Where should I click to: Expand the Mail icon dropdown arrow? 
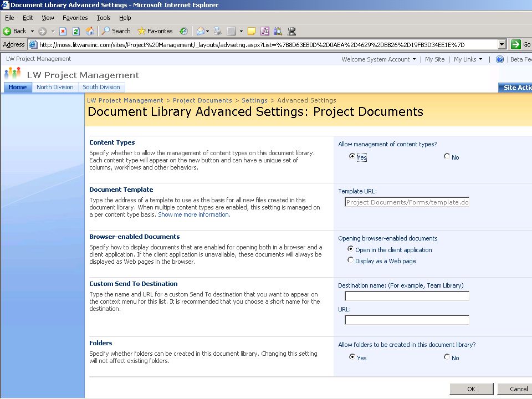[x=207, y=31]
